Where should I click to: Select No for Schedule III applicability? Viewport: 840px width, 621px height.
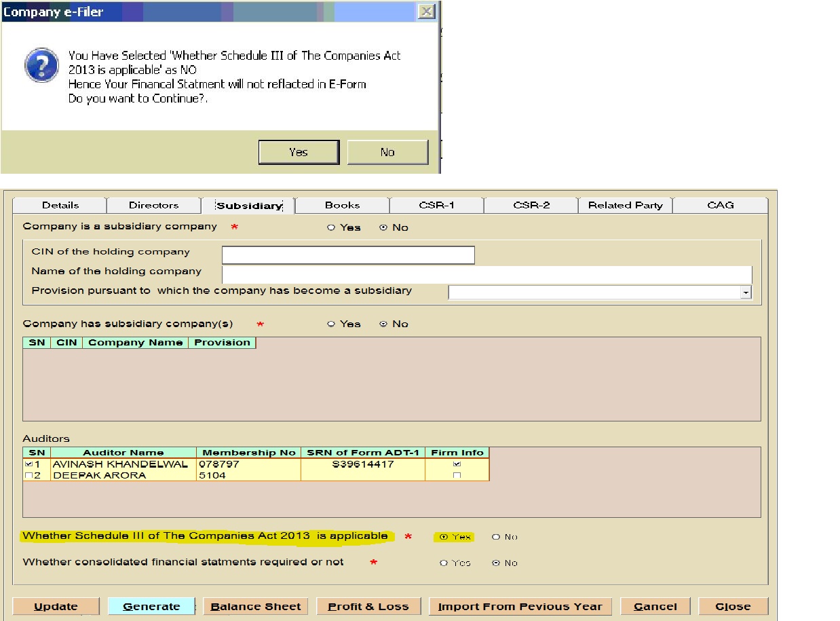pyautogui.click(x=496, y=537)
